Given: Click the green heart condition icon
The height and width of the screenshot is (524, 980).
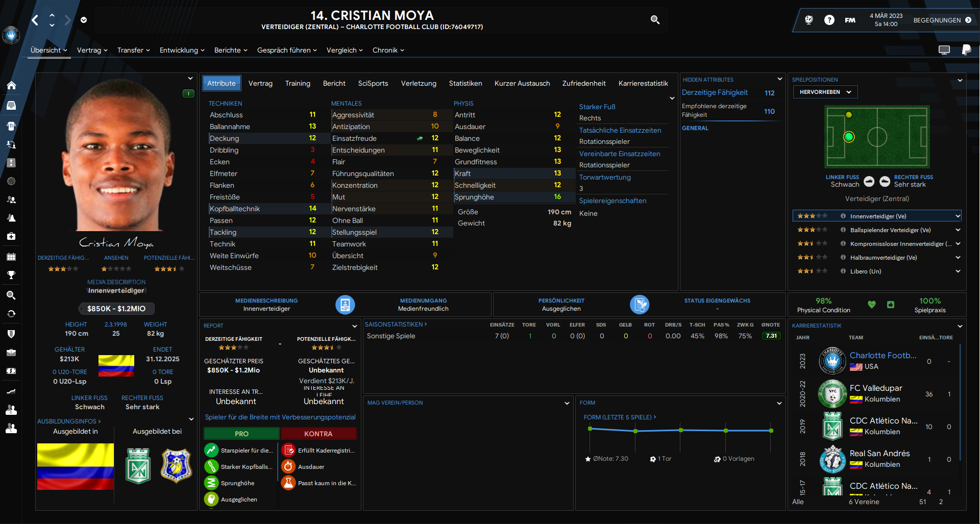Looking at the screenshot, I should coord(872,305).
